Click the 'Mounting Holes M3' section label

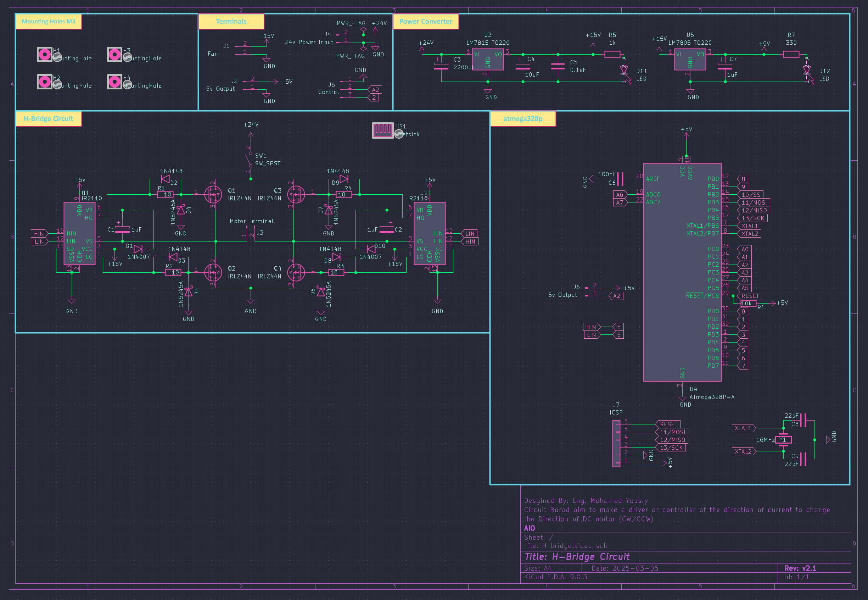click(x=49, y=21)
